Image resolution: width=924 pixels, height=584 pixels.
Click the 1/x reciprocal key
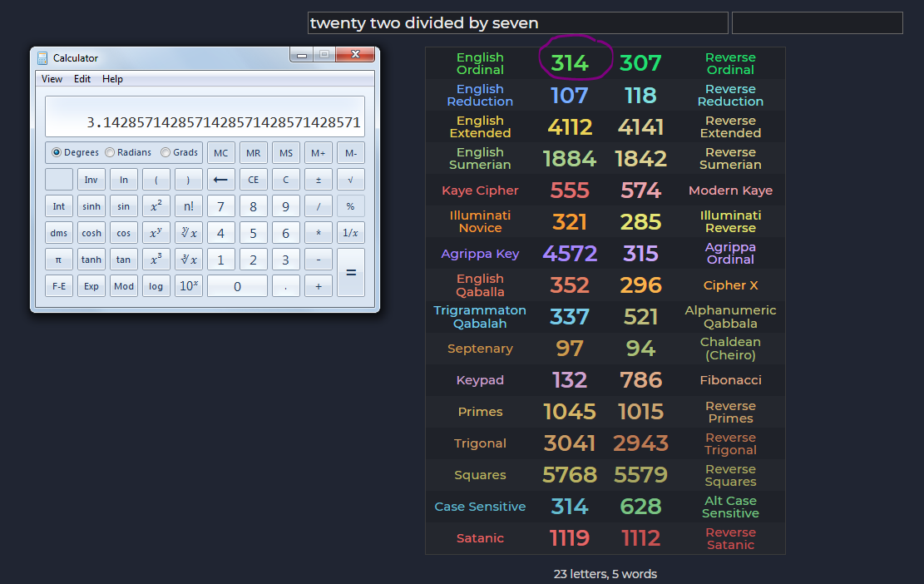point(351,233)
